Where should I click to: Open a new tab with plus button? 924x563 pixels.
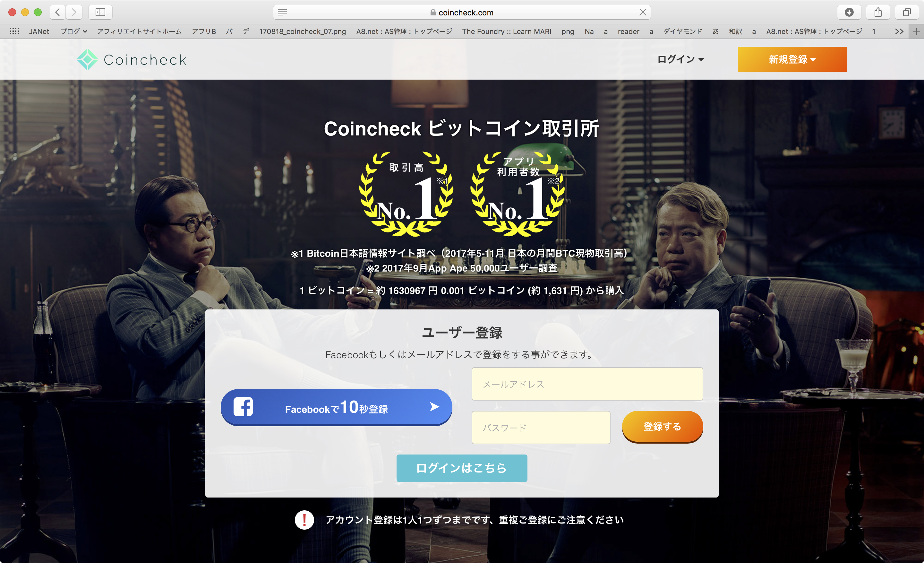coord(916,31)
